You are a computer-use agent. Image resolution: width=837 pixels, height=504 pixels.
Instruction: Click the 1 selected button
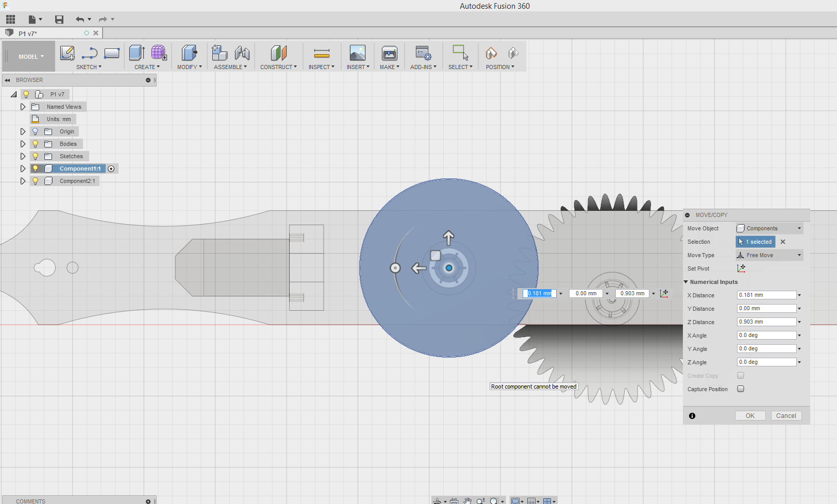[x=756, y=242]
